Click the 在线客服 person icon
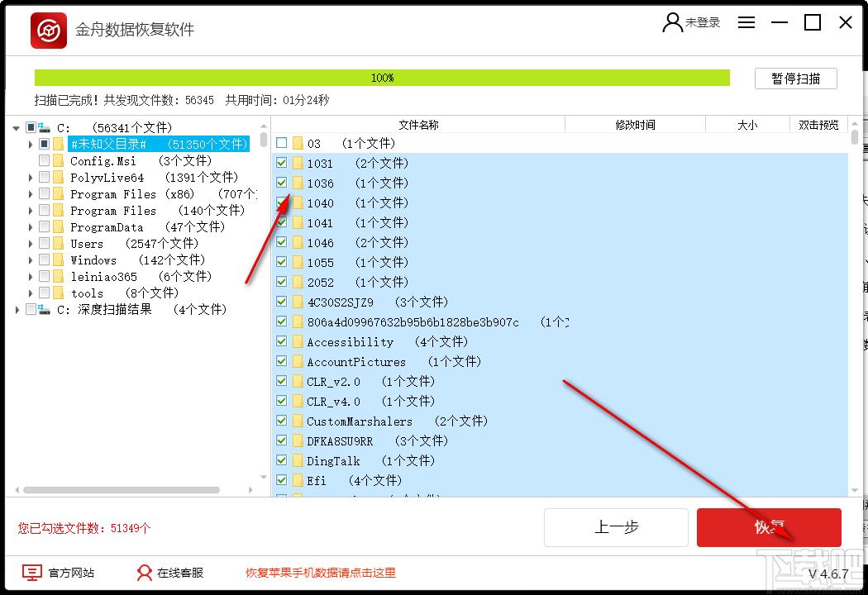 tap(145, 573)
